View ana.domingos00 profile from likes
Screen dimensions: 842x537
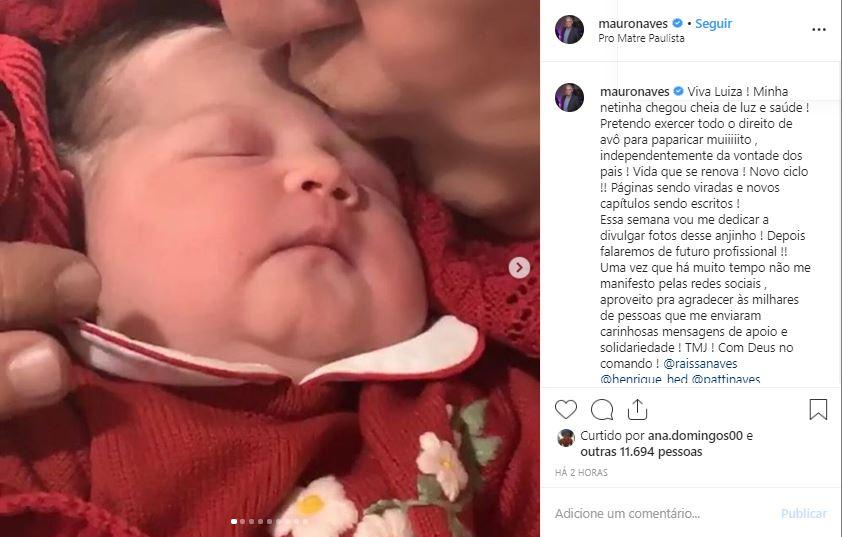[694, 436]
